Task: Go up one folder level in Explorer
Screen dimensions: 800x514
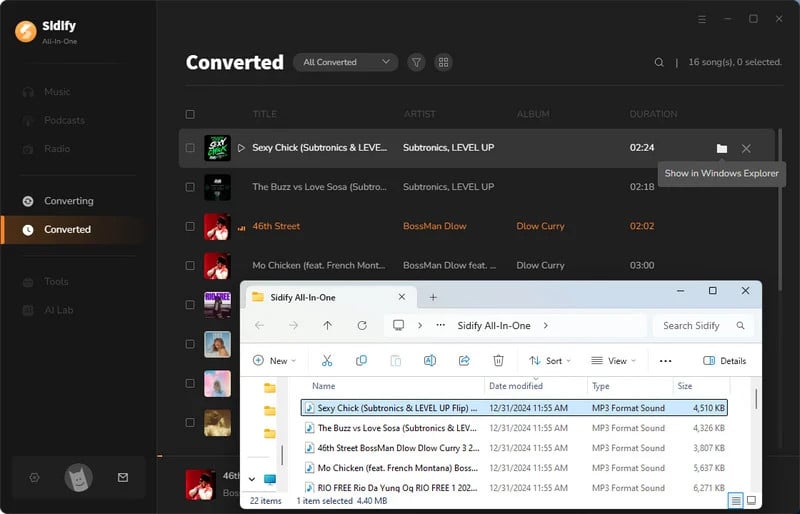Action: 328,326
